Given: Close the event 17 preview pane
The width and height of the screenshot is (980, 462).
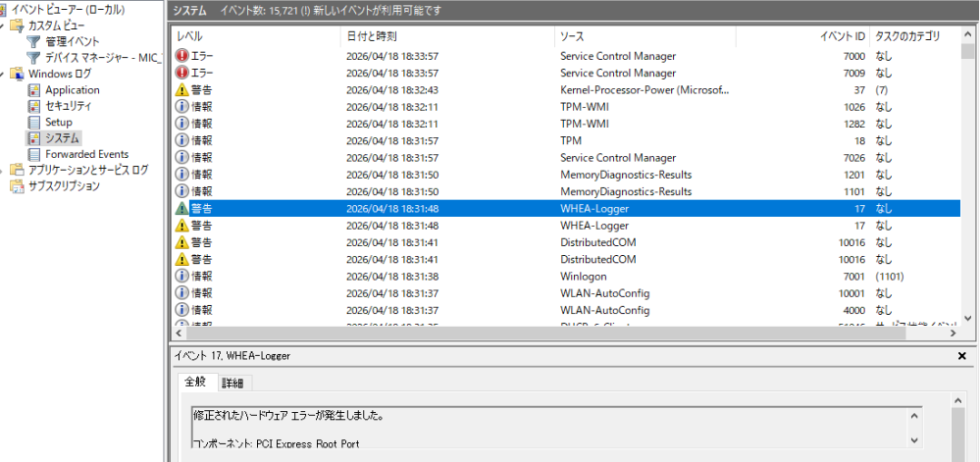Looking at the screenshot, I should (x=962, y=356).
